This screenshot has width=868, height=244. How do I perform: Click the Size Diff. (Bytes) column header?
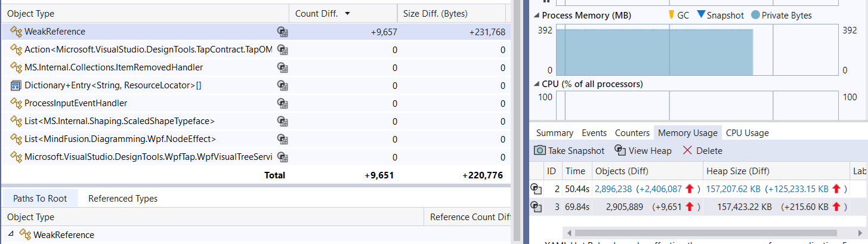435,13
